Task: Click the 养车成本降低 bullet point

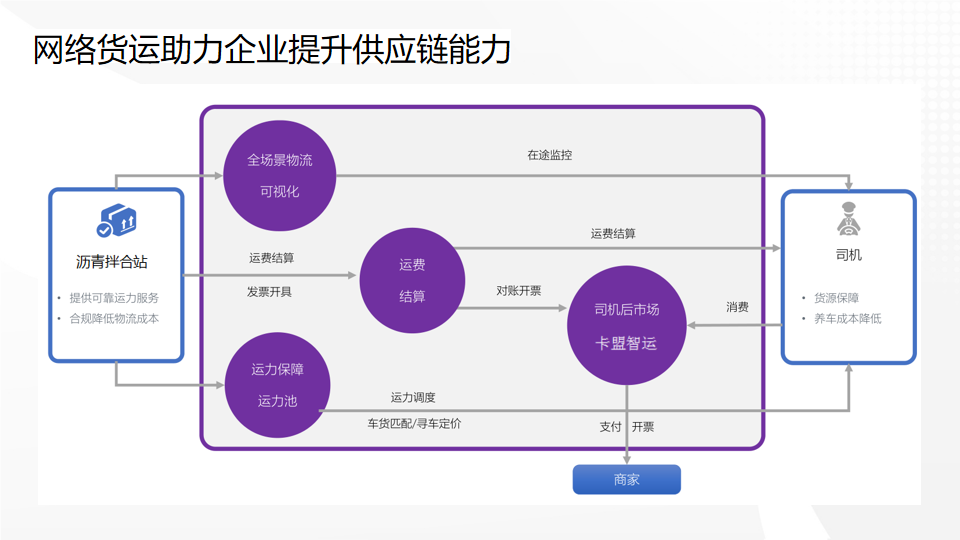Action: click(848, 319)
